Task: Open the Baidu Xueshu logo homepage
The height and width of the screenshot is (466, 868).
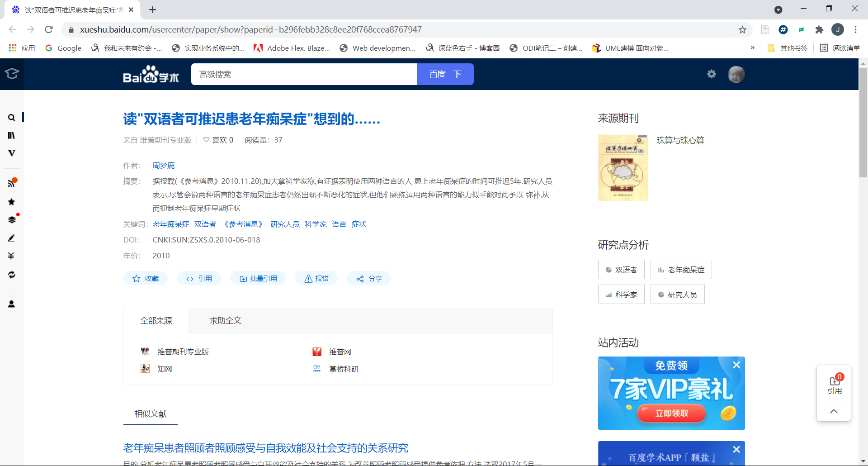Action: (151, 75)
